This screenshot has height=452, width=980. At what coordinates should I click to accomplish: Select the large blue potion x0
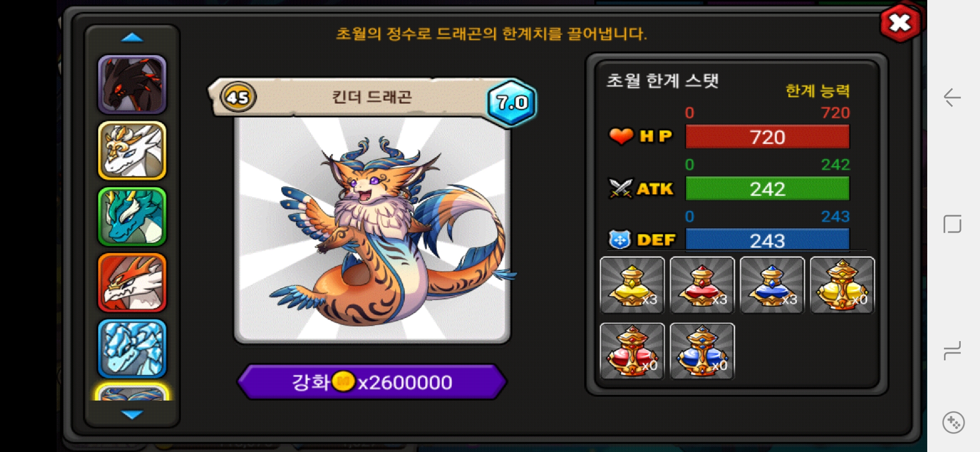[702, 351]
